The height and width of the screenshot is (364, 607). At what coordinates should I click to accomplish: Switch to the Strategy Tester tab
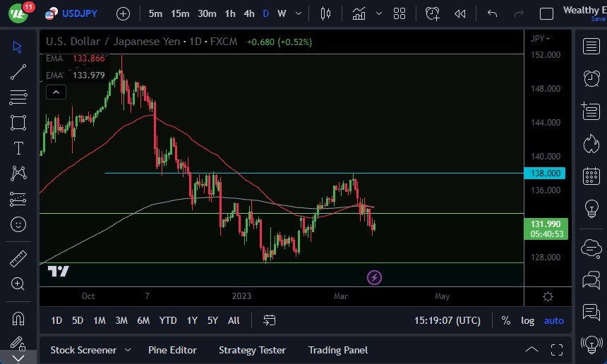(252, 350)
